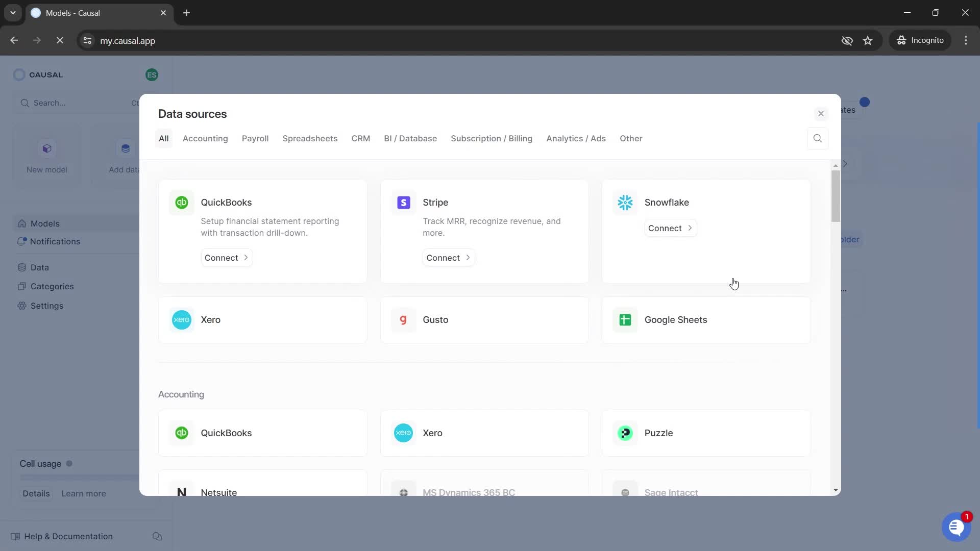Click the Google Sheets integration icon

click(625, 319)
